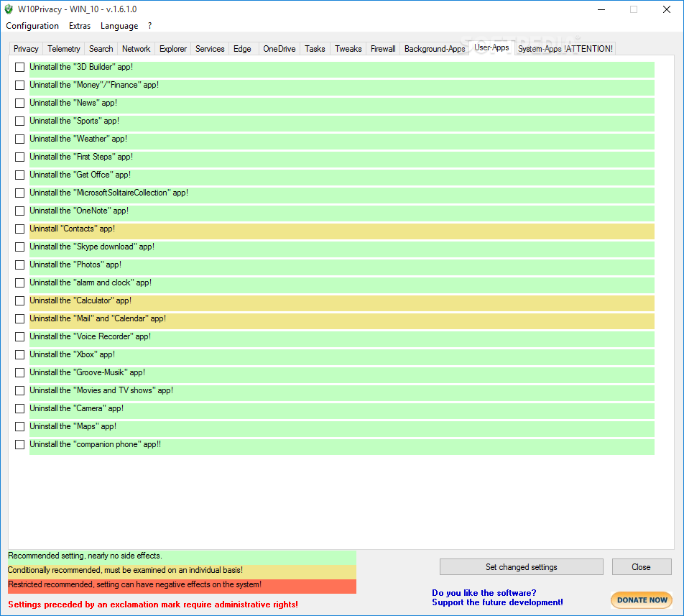Go to the Firewall tab
Viewport: 684px width, 616px height.
pyautogui.click(x=383, y=49)
